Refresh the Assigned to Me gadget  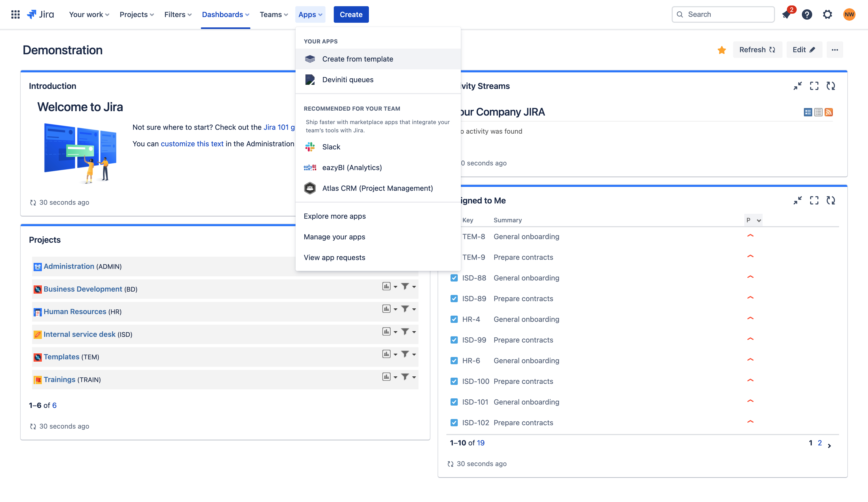[831, 200]
